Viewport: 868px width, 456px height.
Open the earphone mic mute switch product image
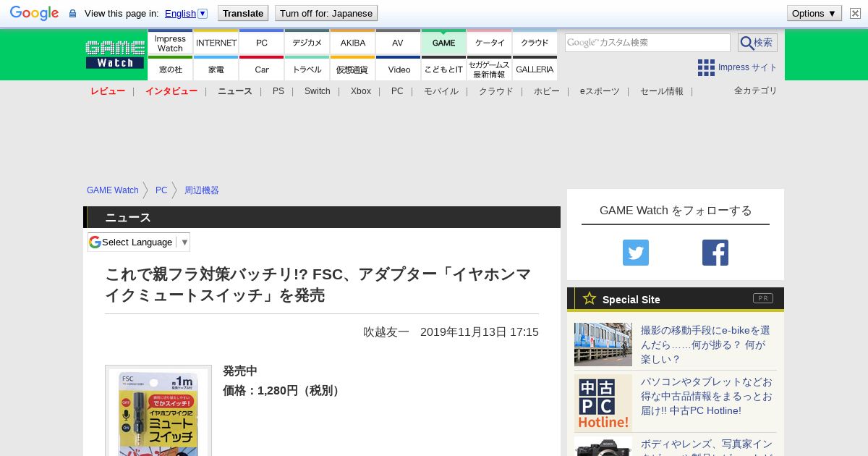pyautogui.click(x=158, y=410)
